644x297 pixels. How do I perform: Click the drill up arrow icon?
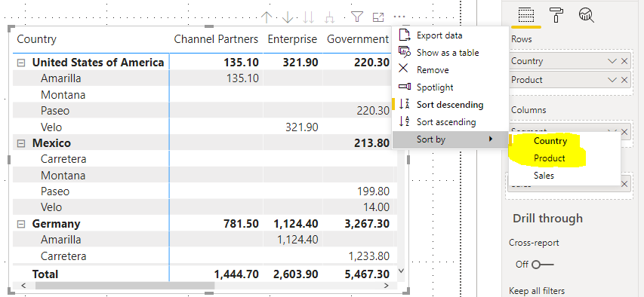267,17
